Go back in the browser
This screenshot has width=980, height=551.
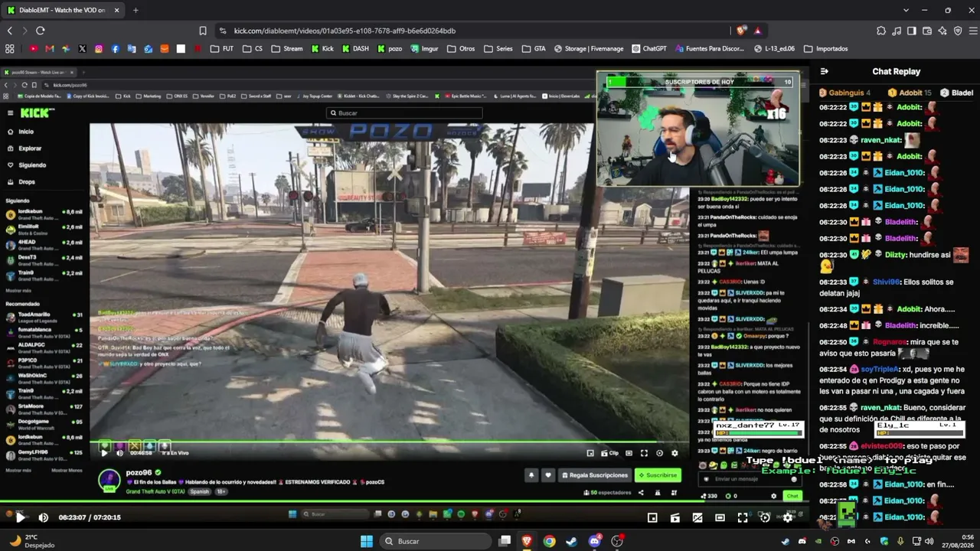(10, 31)
